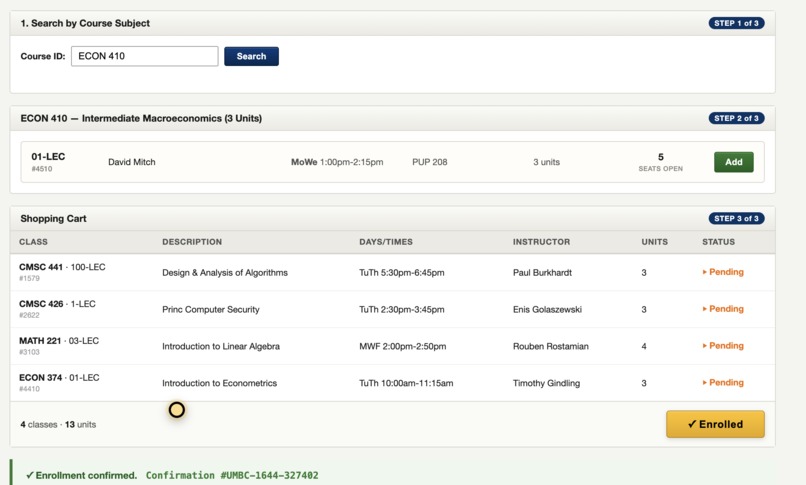This screenshot has height=485, width=806.
Task: Click the Pending status for MATH 221
Action: click(x=723, y=346)
